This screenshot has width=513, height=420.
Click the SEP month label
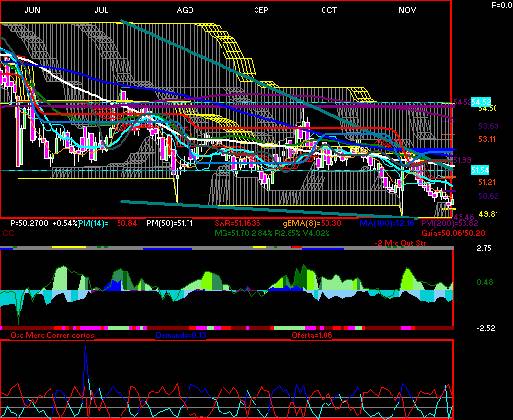point(261,10)
